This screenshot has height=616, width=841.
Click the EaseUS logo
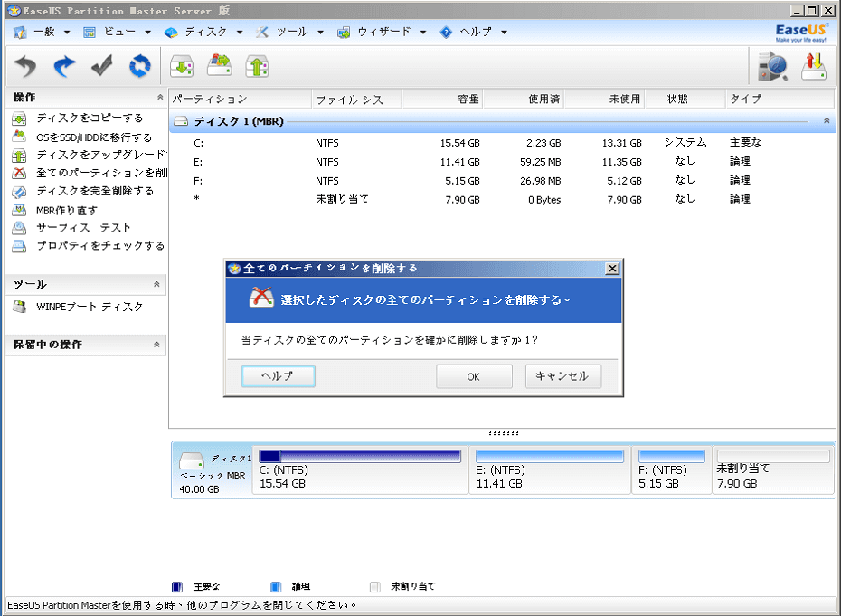coord(801,33)
